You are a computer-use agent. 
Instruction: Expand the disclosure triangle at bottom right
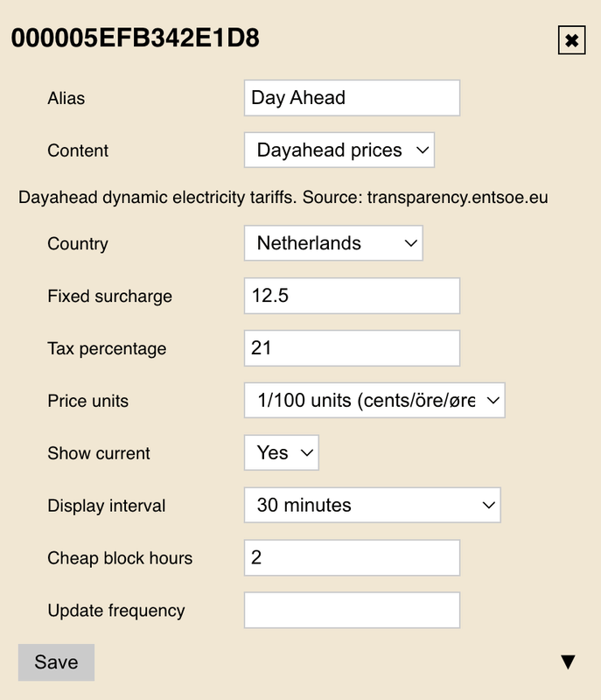570,662
